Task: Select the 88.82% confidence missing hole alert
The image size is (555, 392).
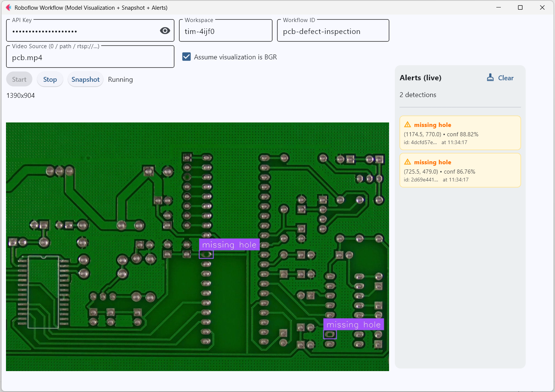Action: pyautogui.click(x=460, y=133)
